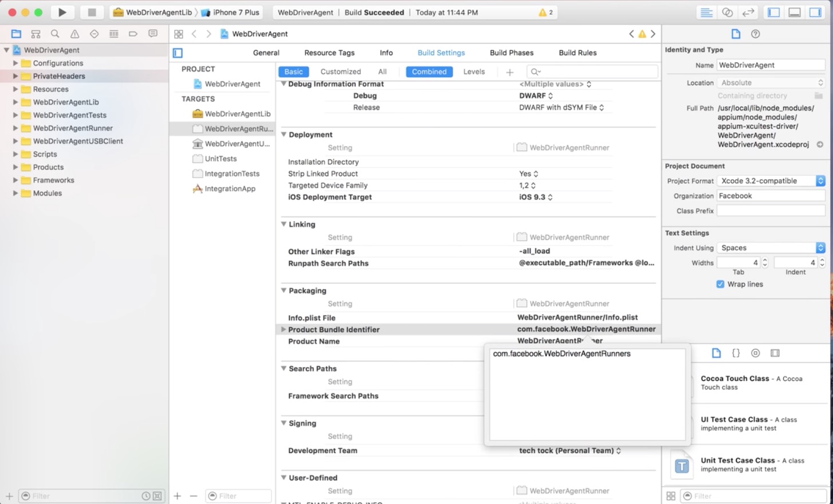The image size is (833, 504).
Task: Stop the running task
Action: click(x=92, y=12)
